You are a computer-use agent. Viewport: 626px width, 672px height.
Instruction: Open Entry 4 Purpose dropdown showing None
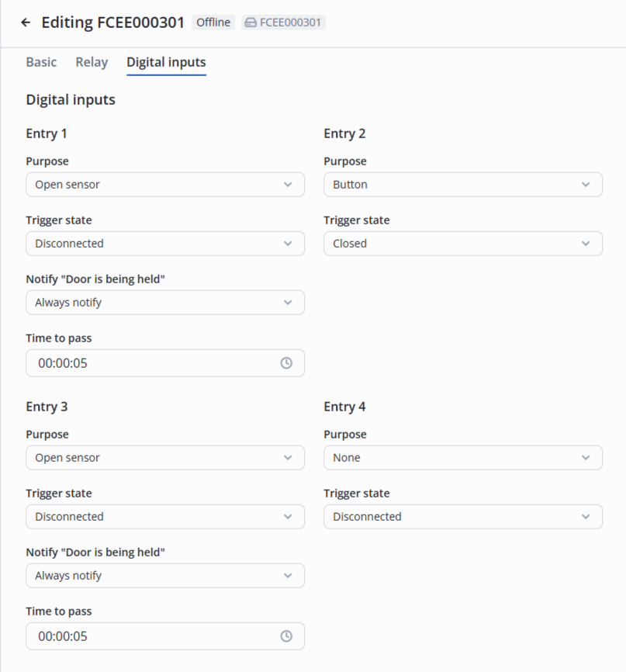462,458
